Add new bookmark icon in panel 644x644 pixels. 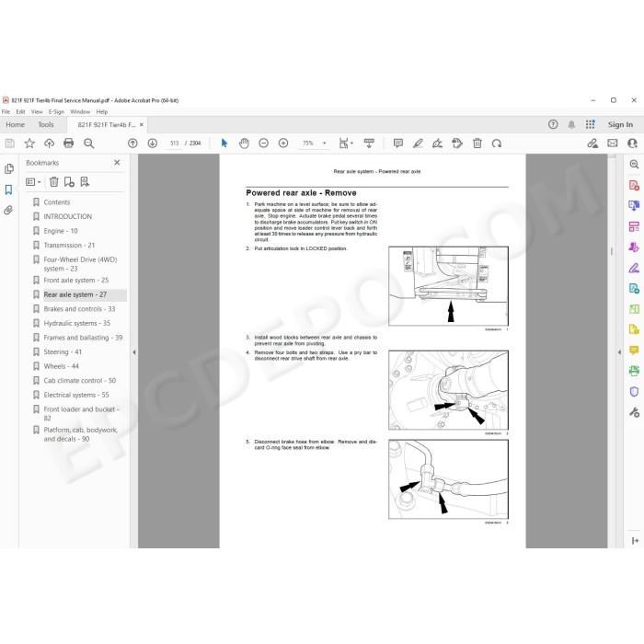69,182
